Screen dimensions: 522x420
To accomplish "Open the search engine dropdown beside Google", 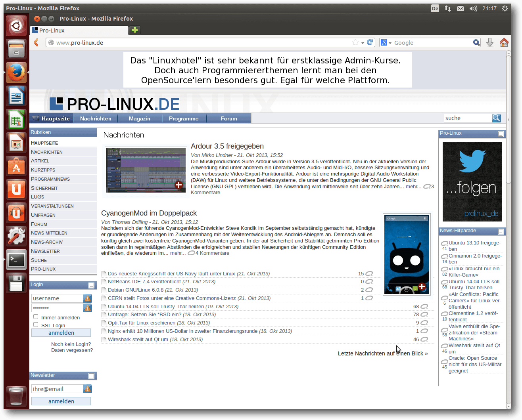I will (x=390, y=43).
